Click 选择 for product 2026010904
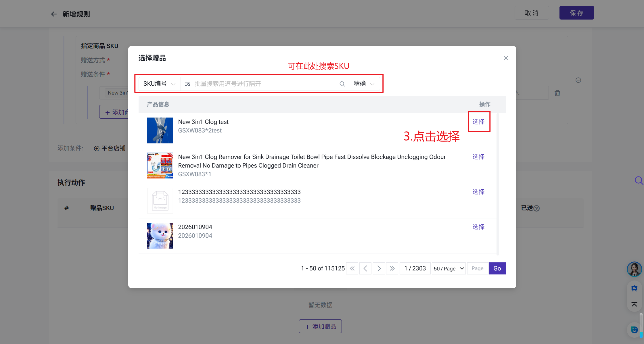The width and height of the screenshot is (644, 344). [x=478, y=227]
